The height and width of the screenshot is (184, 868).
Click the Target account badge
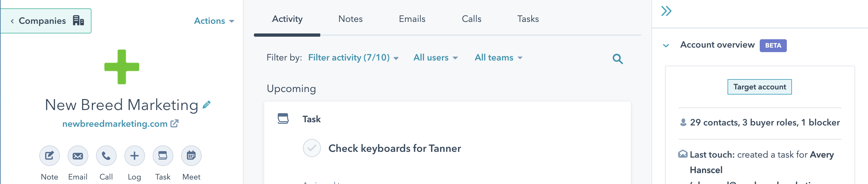click(759, 87)
